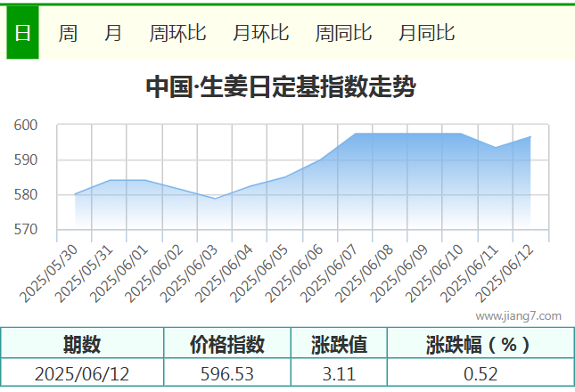Click the x-axis date 2025/05/31
Viewport: 575px width, 392px height.
coord(85,274)
